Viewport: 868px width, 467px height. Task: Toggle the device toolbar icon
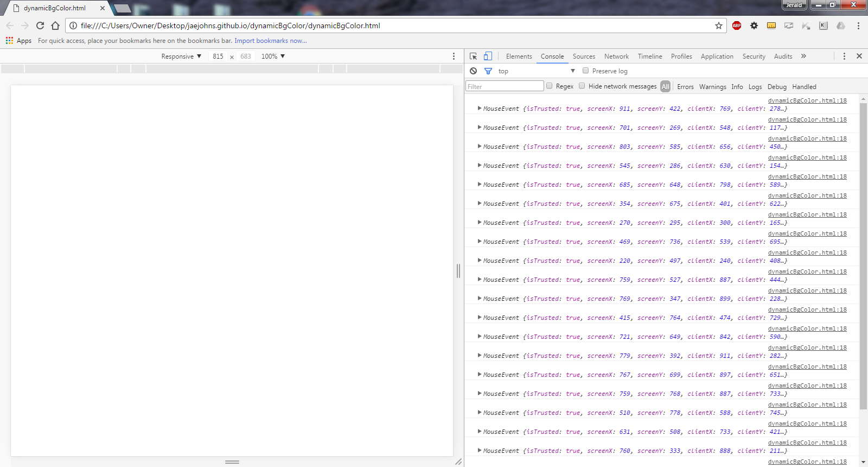click(488, 56)
